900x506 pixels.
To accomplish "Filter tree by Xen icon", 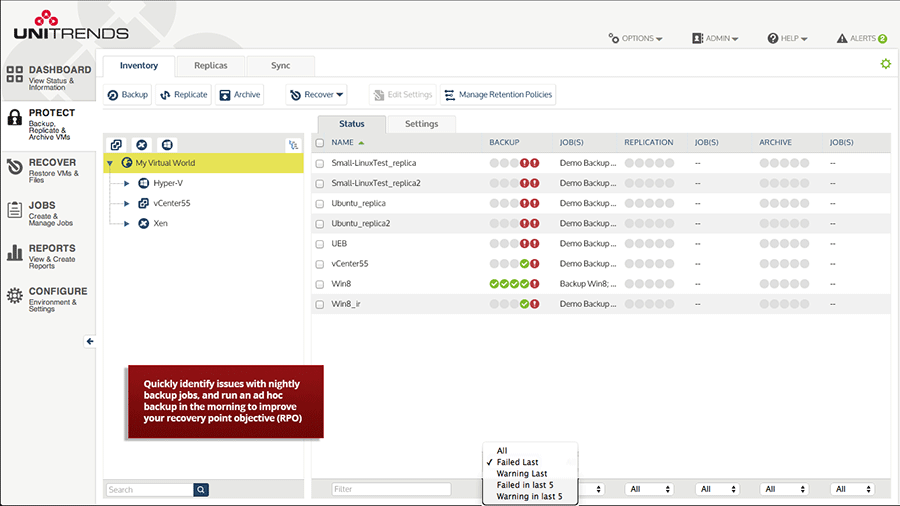I will tap(142, 145).
